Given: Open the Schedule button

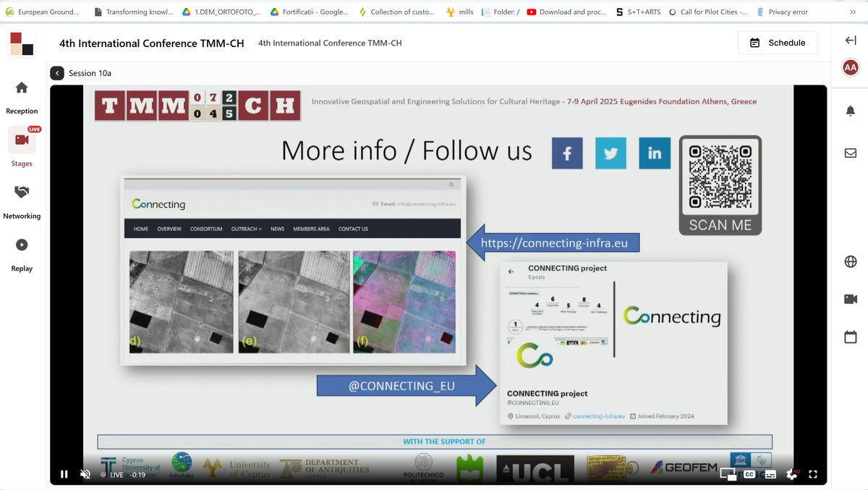Looking at the screenshot, I should (x=778, y=43).
